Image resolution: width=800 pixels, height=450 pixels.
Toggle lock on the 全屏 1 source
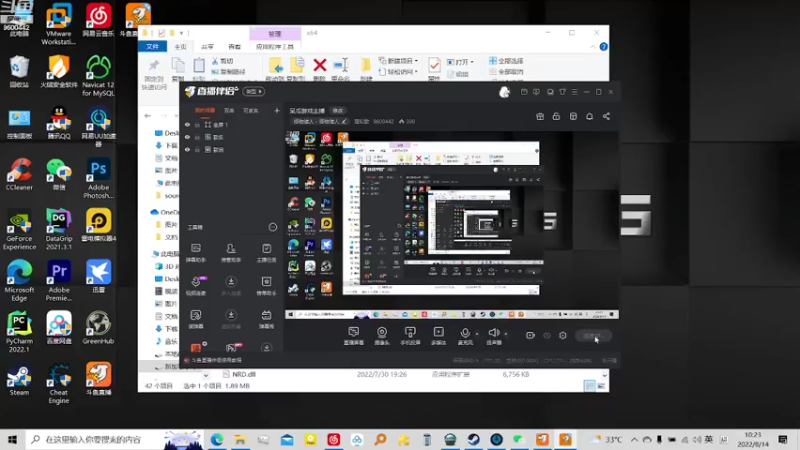click(x=197, y=124)
